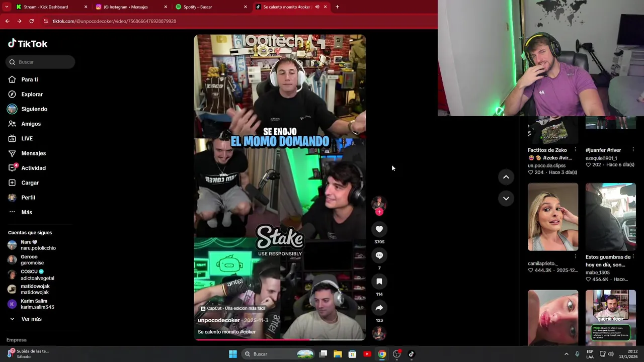
Task: Open Actividad notifications
Action: point(33,168)
